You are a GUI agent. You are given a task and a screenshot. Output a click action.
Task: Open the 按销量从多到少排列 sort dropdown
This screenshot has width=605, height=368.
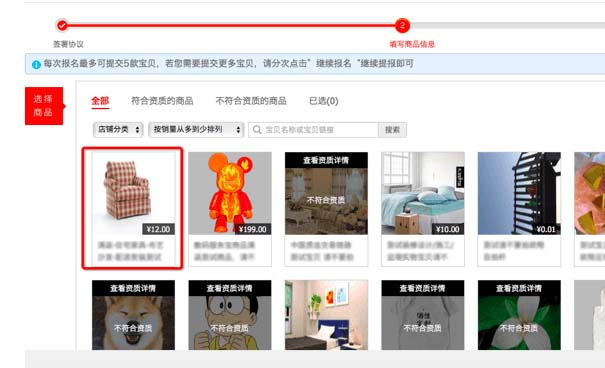pyautogui.click(x=196, y=130)
